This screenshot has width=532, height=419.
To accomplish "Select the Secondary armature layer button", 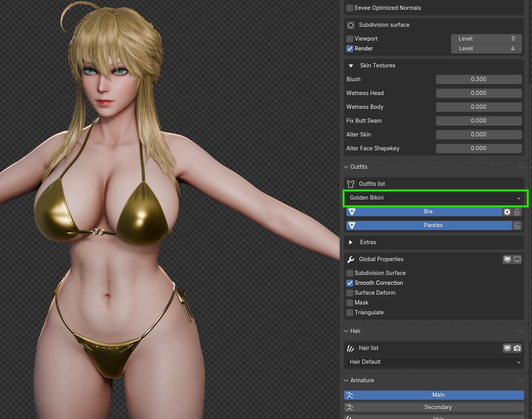I will [434, 407].
